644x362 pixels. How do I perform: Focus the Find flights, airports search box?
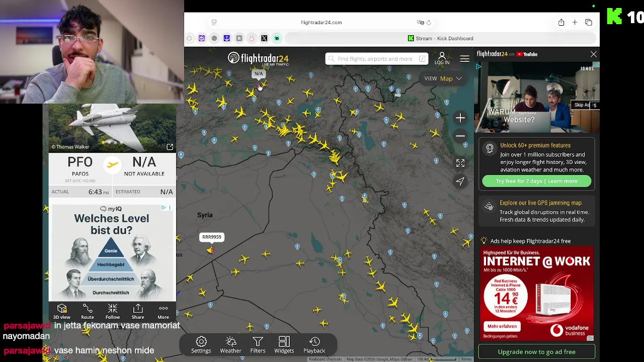[376, 59]
